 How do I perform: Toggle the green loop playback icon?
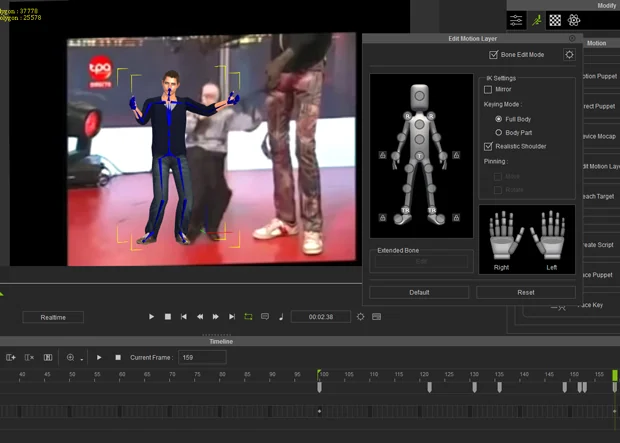click(x=248, y=317)
